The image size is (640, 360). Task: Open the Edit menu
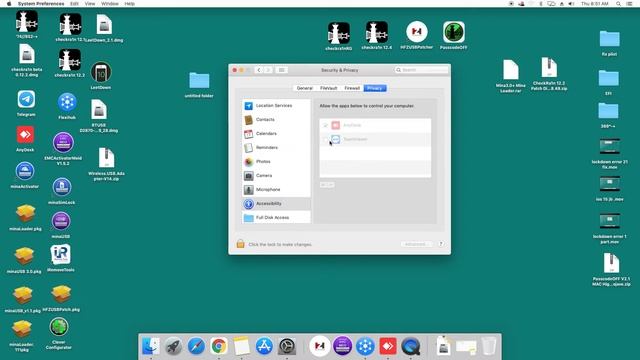pos(74,4)
